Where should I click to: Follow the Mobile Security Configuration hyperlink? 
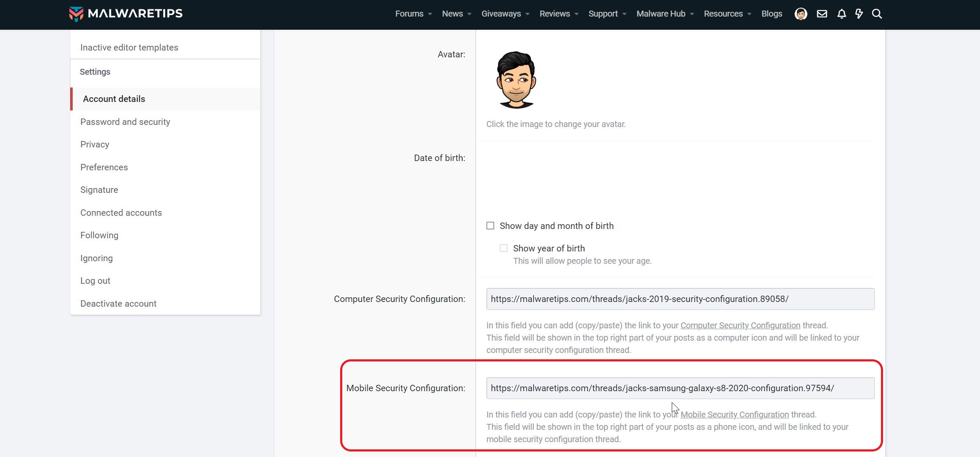pyautogui.click(x=735, y=415)
